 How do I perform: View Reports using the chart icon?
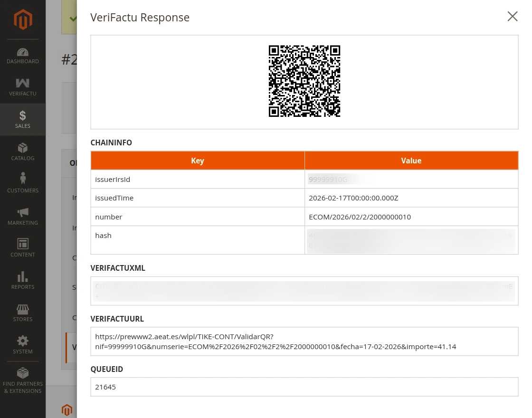[x=22, y=280]
